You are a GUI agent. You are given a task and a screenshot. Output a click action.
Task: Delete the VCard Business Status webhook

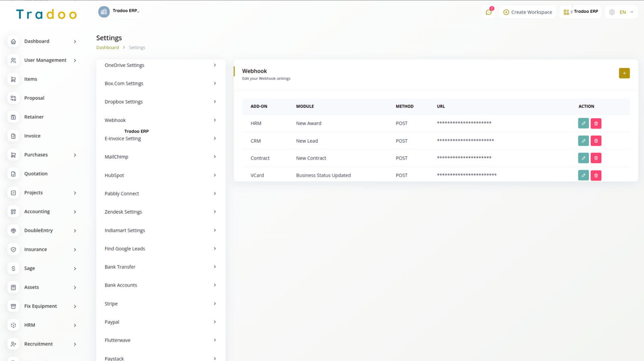click(596, 175)
